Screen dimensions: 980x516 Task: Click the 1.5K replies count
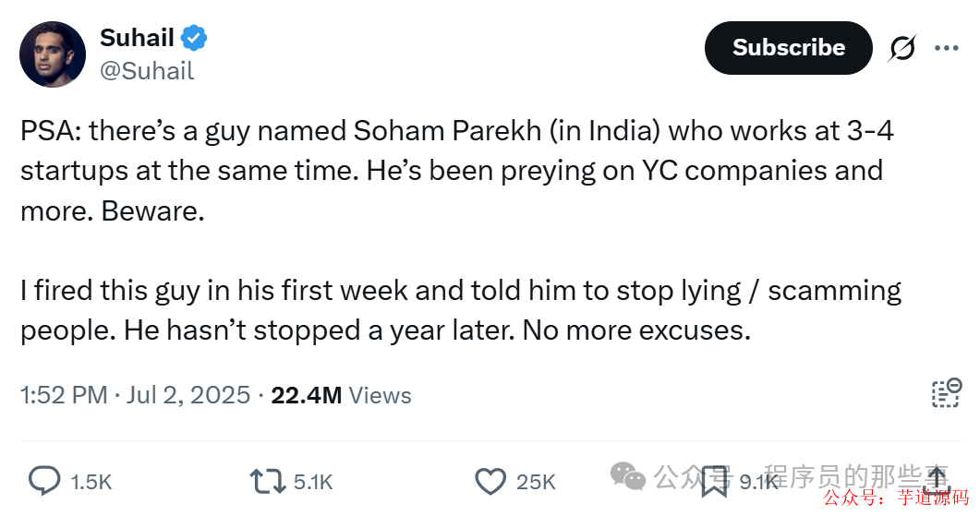point(91,481)
